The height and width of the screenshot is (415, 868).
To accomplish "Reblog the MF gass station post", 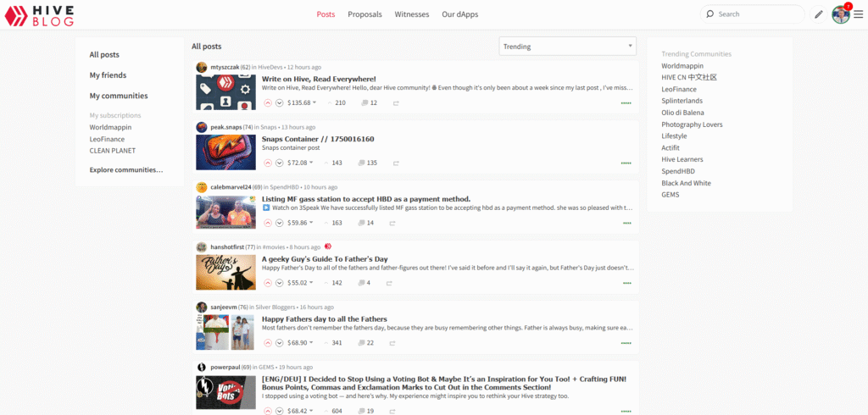I will [392, 223].
